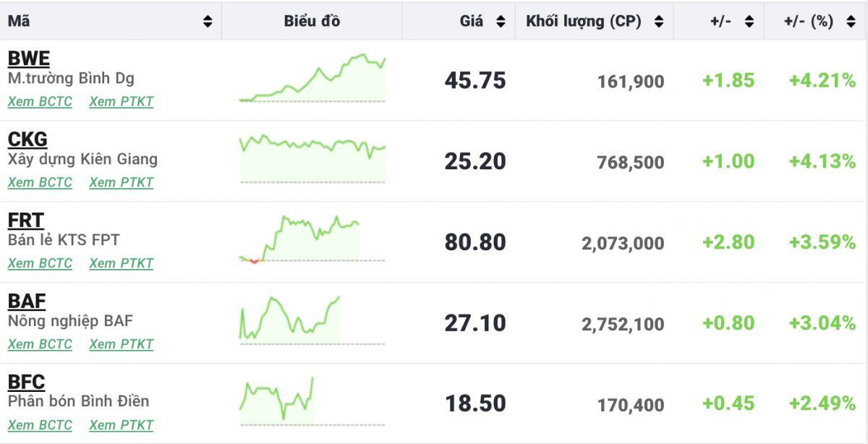Viewport: 868px width, 444px height.
Task: Sort table by Giá column arrows
Action: pyautogui.click(x=501, y=22)
